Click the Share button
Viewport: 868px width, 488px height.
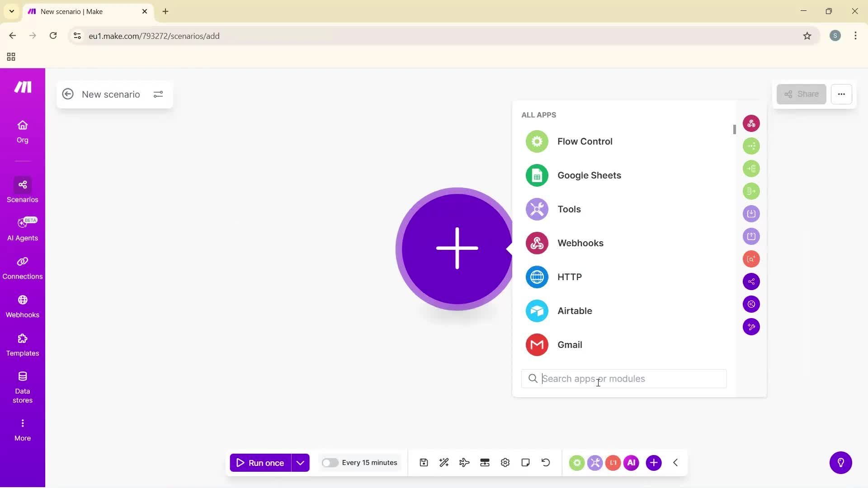(x=801, y=94)
